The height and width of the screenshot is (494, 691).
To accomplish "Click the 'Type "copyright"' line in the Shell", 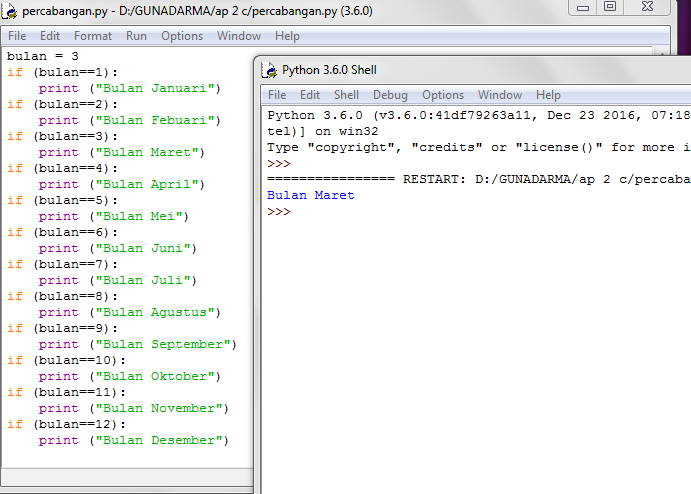I will (479, 148).
